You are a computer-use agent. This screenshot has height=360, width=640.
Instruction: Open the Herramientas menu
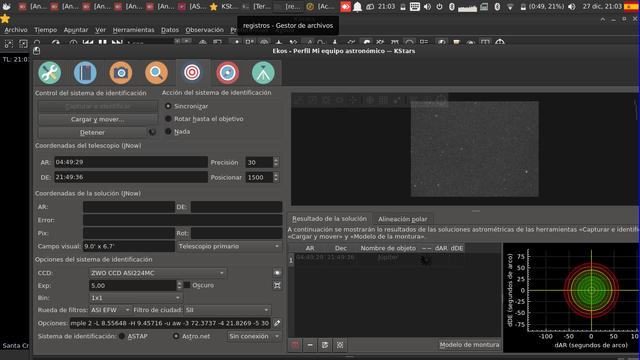point(133,30)
